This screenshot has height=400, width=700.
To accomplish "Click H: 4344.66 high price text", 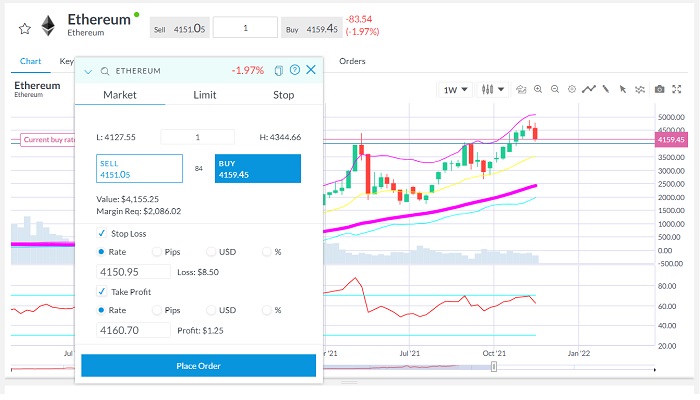I will point(280,137).
